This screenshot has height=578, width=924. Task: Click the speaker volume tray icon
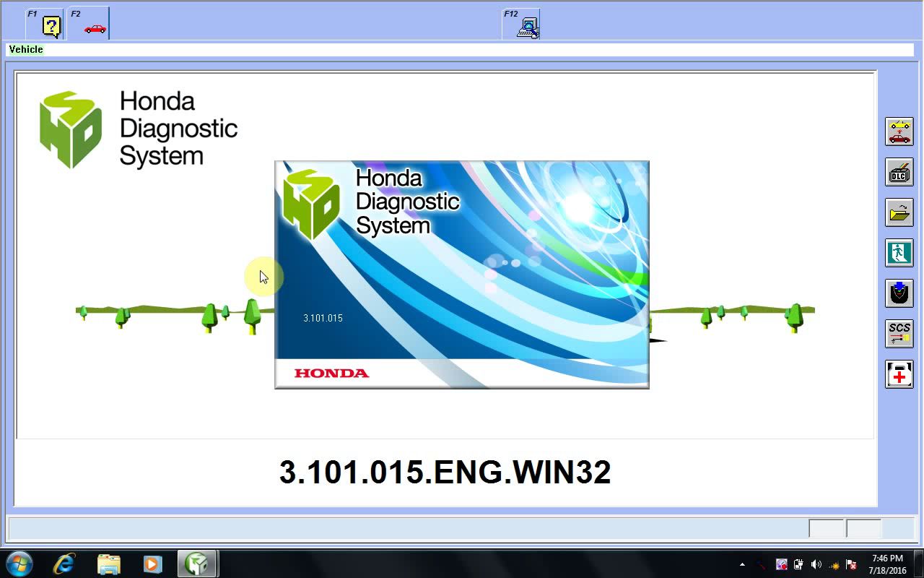click(x=816, y=564)
